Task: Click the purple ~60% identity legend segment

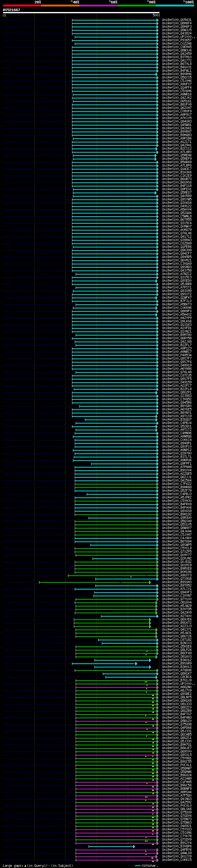Action: pos(98,6)
